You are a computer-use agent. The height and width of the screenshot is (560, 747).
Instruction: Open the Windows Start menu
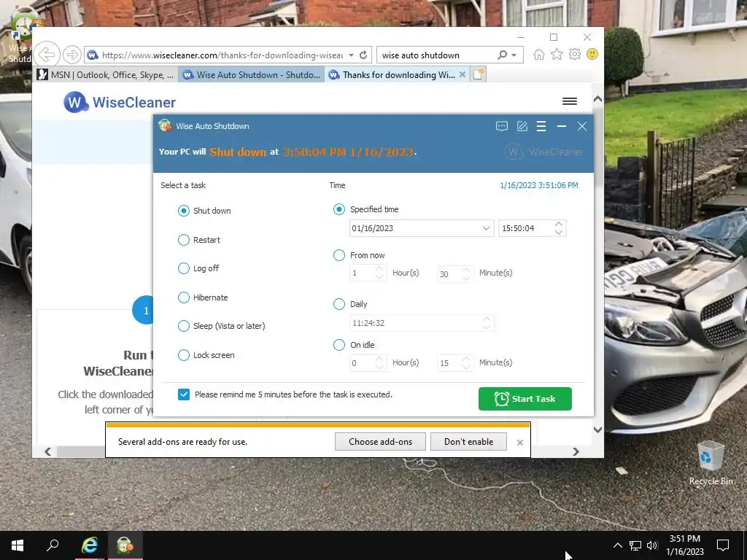pyautogui.click(x=18, y=545)
